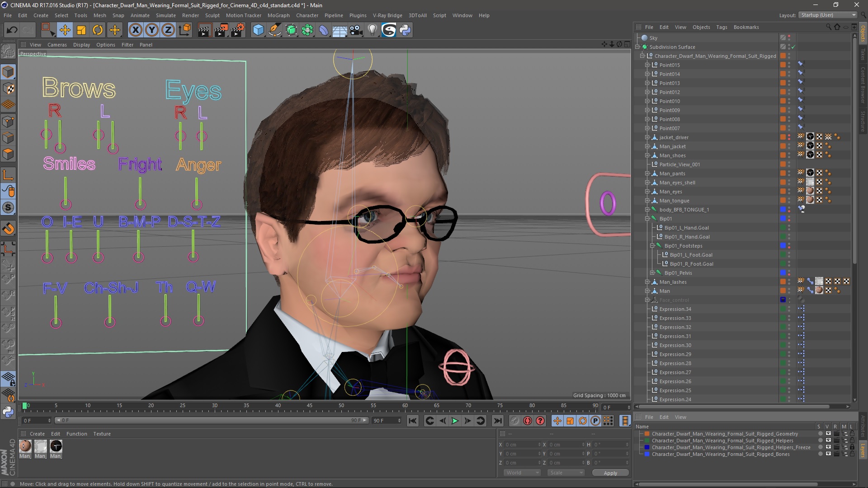Click the Anger slider handle
The height and width of the screenshot is (488, 868).
[197, 205]
